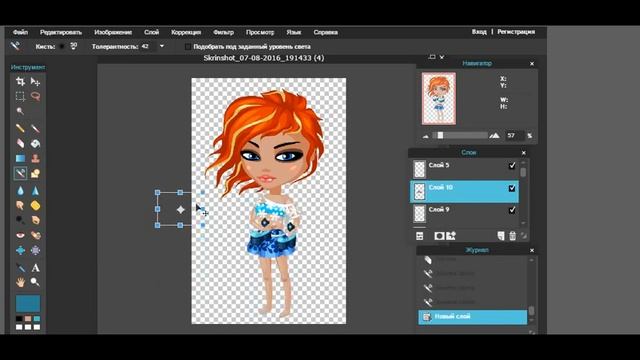Open the Коррекция menu
640x360 pixels.
(186, 32)
